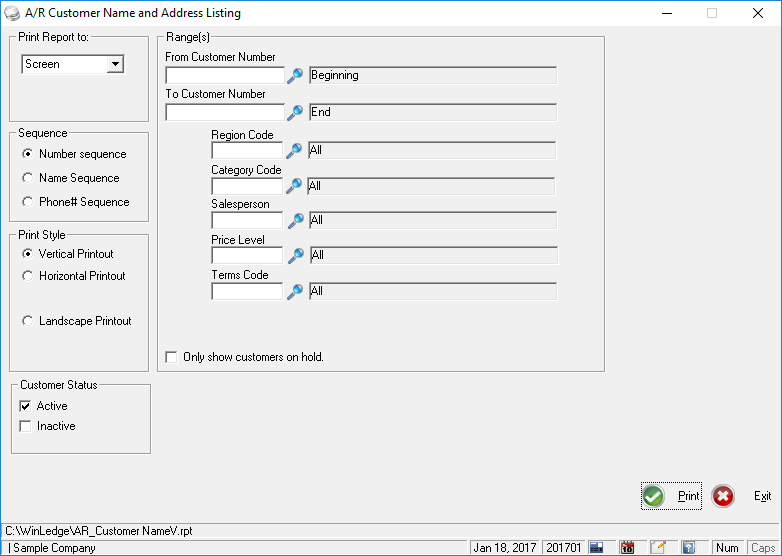Click the help question mark status icon

pyautogui.click(x=688, y=548)
